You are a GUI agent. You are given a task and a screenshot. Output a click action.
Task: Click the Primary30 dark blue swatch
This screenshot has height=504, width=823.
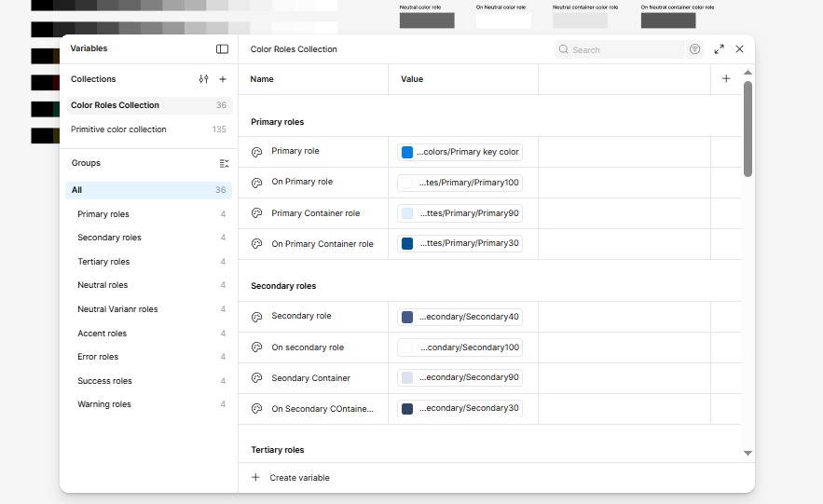(407, 243)
